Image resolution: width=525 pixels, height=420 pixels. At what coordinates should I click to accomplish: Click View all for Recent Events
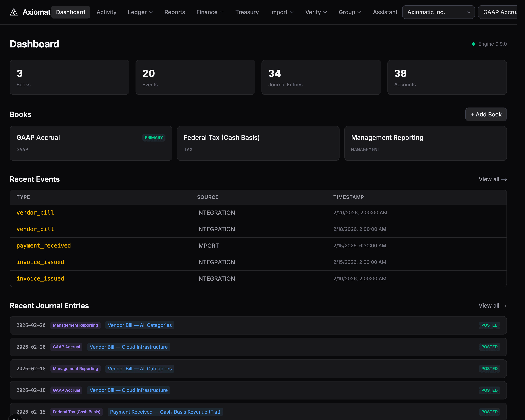click(492, 179)
